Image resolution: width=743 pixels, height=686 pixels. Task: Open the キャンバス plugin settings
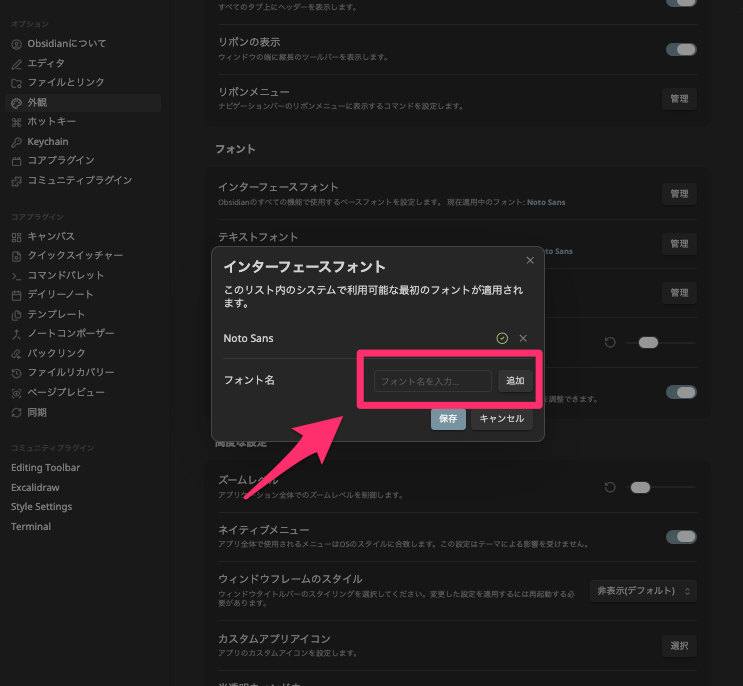[83, 236]
